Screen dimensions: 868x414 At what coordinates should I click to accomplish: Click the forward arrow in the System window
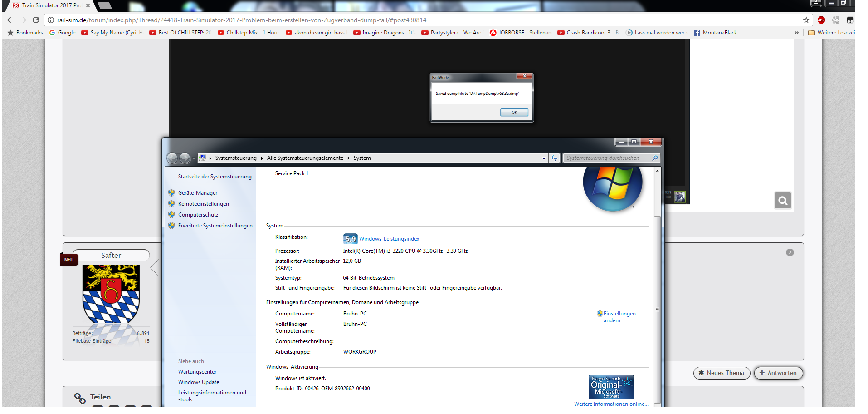click(185, 158)
